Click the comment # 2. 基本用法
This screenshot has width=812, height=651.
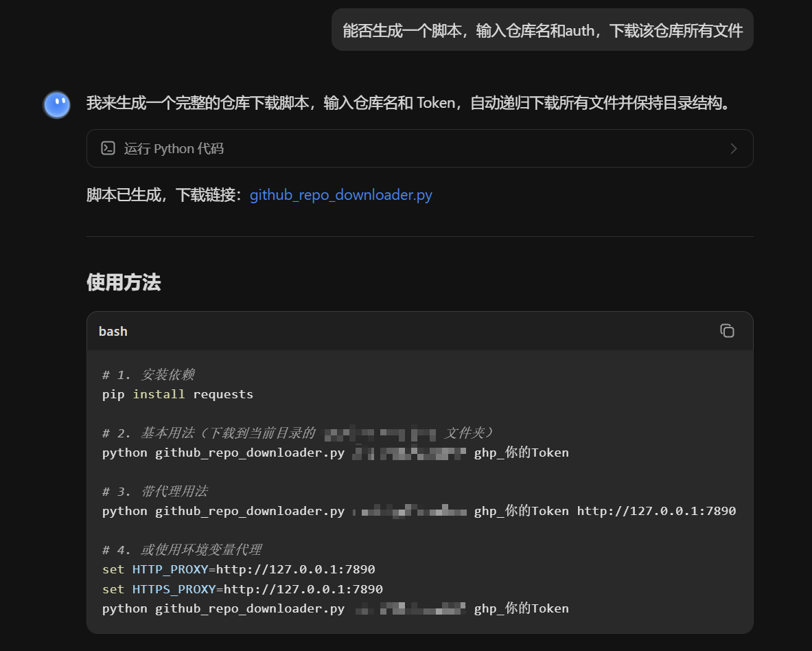tap(299, 433)
